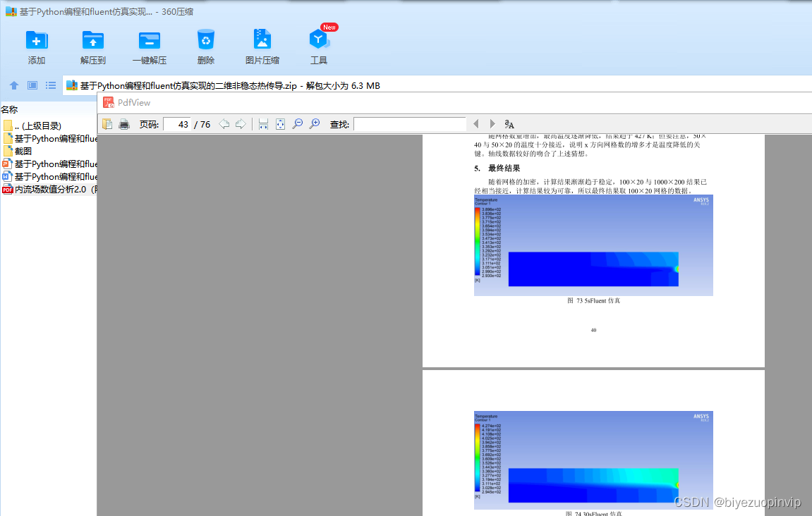Click the 查找 search text field
Image resolution: width=812 pixels, height=516 pixels.
409,124
